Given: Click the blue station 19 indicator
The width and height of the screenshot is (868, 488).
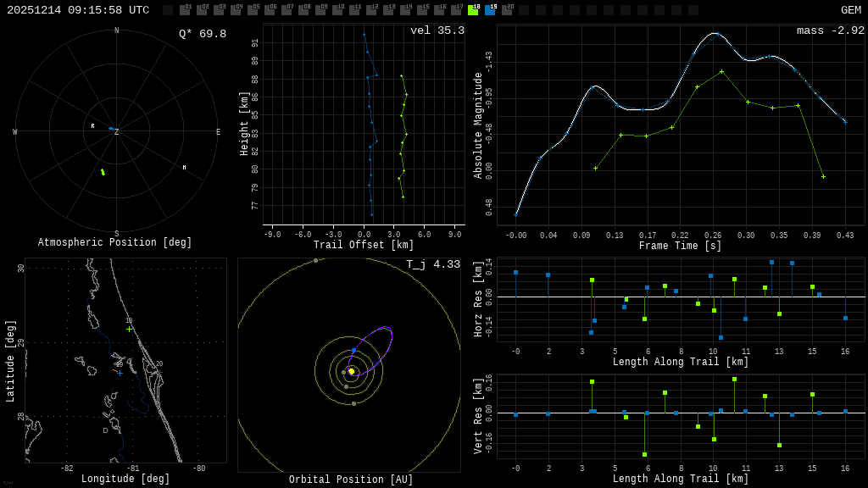Looking at the screenshot, I should click(x=490, y=10).
